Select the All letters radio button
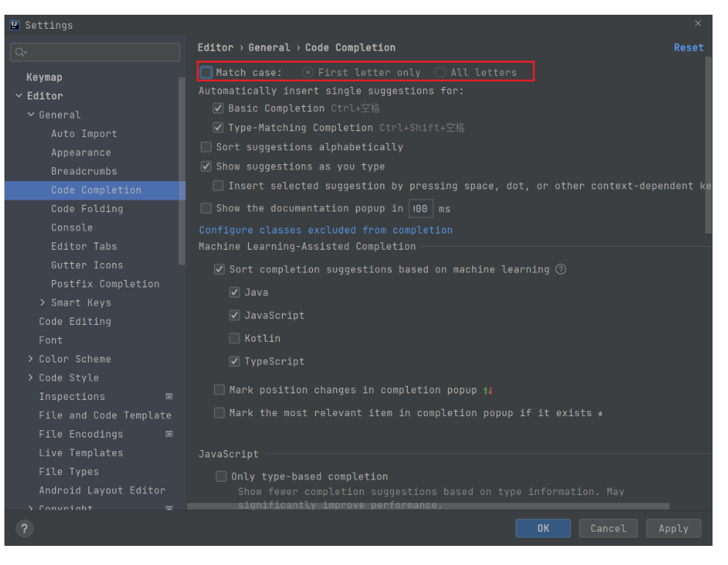The width and height of the screenshot is (728, 565). [x=440, y=72]
